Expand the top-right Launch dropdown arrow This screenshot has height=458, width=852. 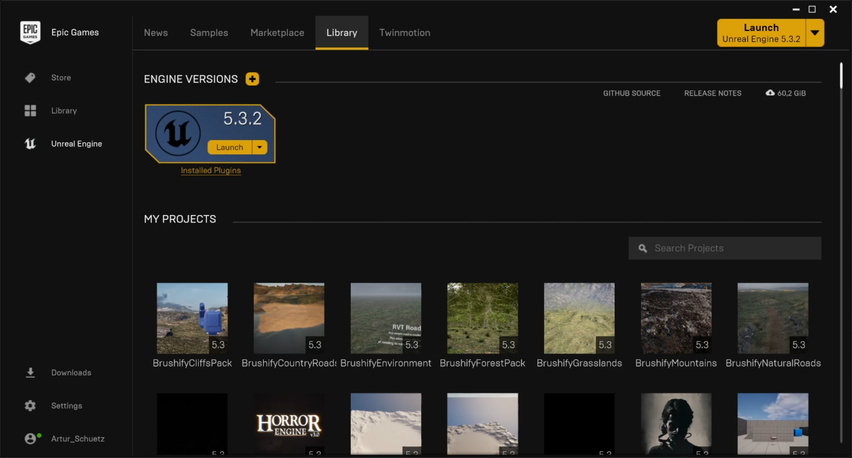coord(815,33)
